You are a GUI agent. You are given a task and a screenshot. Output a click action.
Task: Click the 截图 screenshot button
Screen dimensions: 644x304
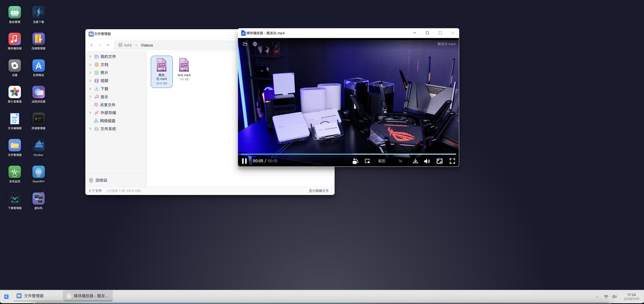[382, 161]
